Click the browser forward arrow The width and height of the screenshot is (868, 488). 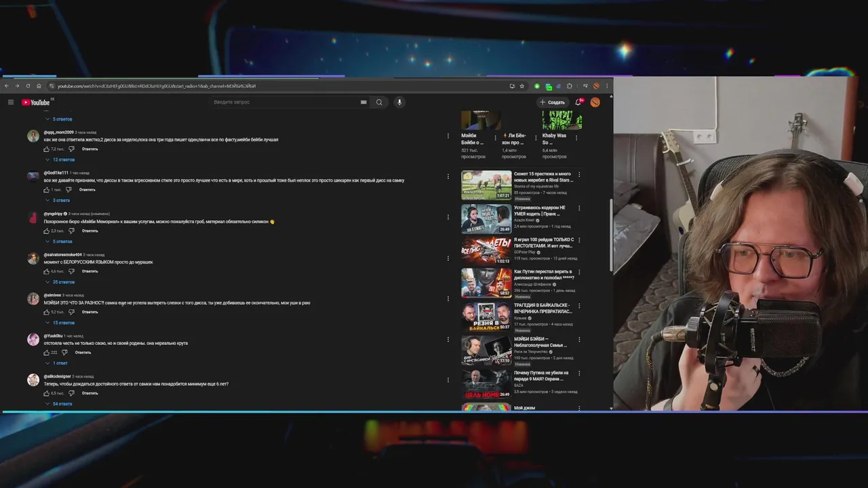[x=17, y=86]
